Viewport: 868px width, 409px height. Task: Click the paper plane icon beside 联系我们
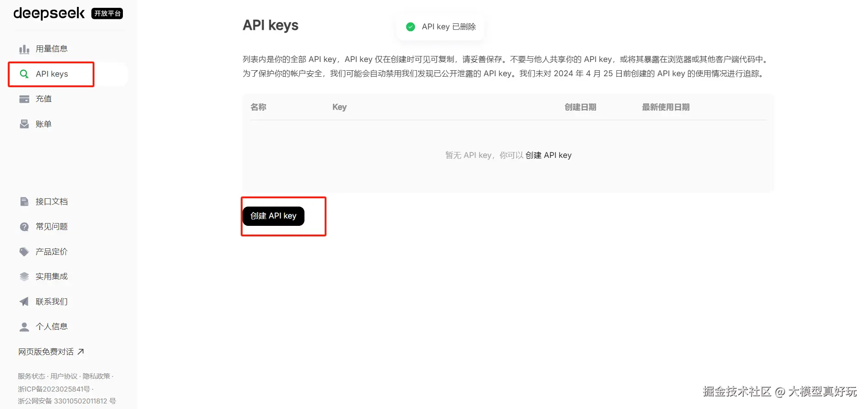tap(24, 302)
